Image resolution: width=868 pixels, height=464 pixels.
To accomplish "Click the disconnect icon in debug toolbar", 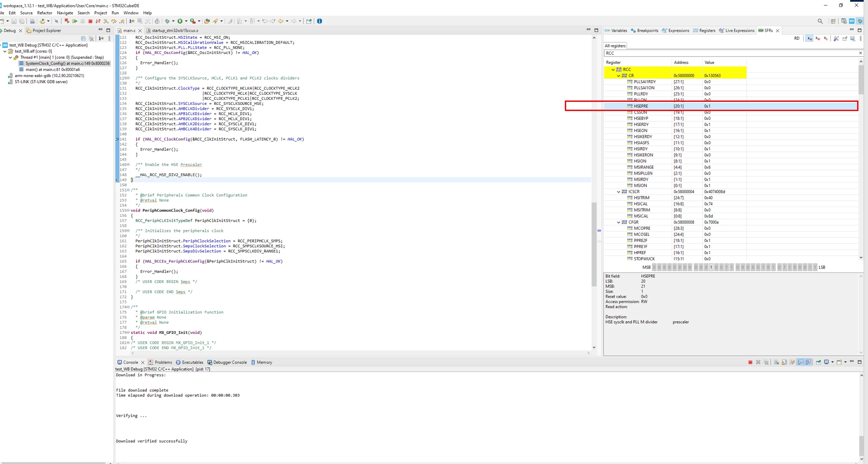I will coord(98,21).
